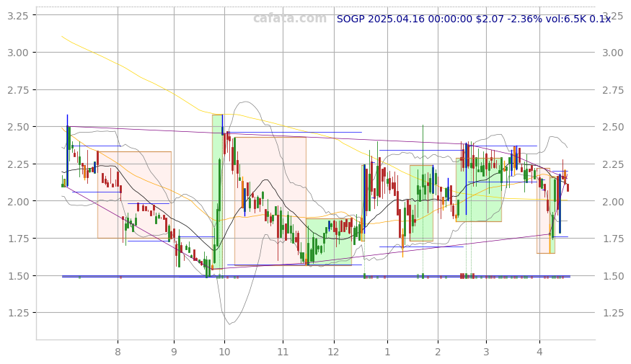Click the 3.00 label on right price axis

pos(613,53)
